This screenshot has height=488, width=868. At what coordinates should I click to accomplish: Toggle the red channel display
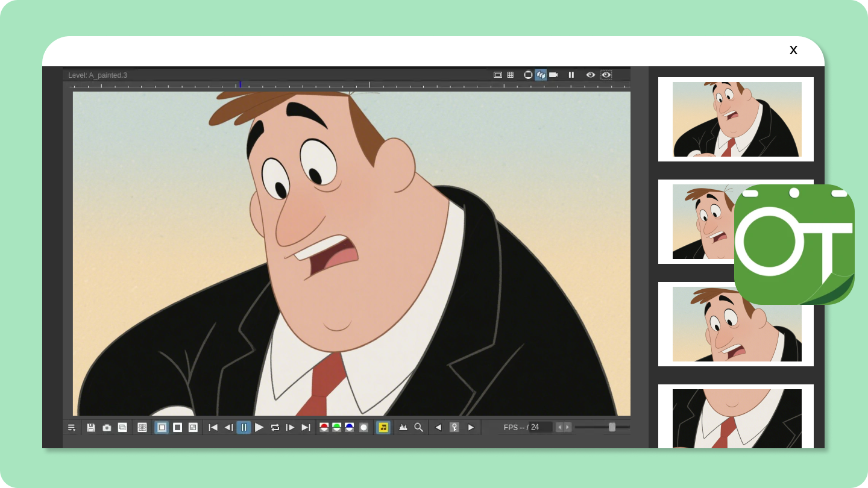[324, 427]
